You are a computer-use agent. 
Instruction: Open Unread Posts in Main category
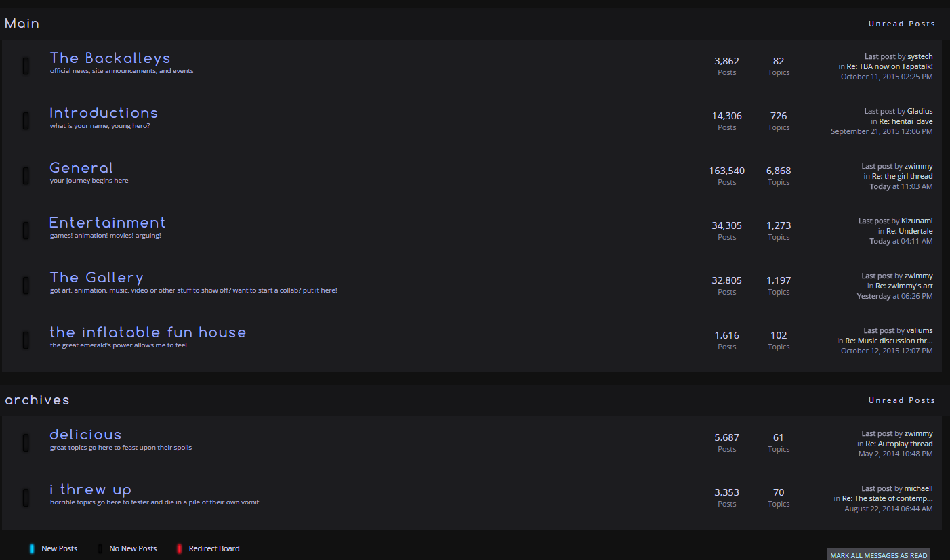(x=902, y=24)
